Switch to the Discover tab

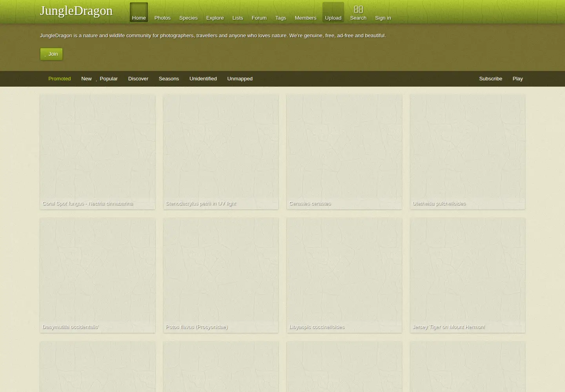138,79
